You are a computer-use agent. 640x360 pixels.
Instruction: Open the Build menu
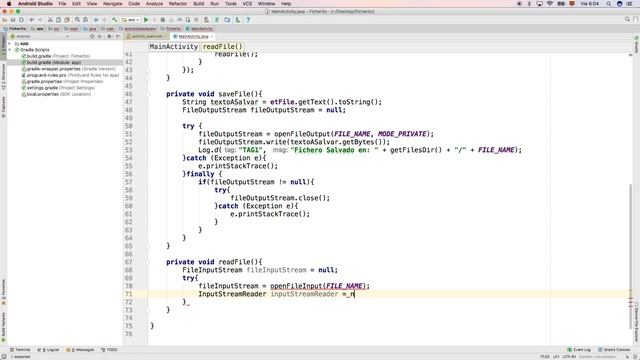tap(199, 4)
